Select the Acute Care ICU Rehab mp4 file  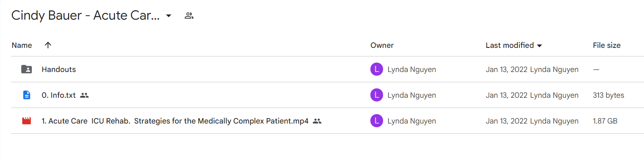click(175, 121)
